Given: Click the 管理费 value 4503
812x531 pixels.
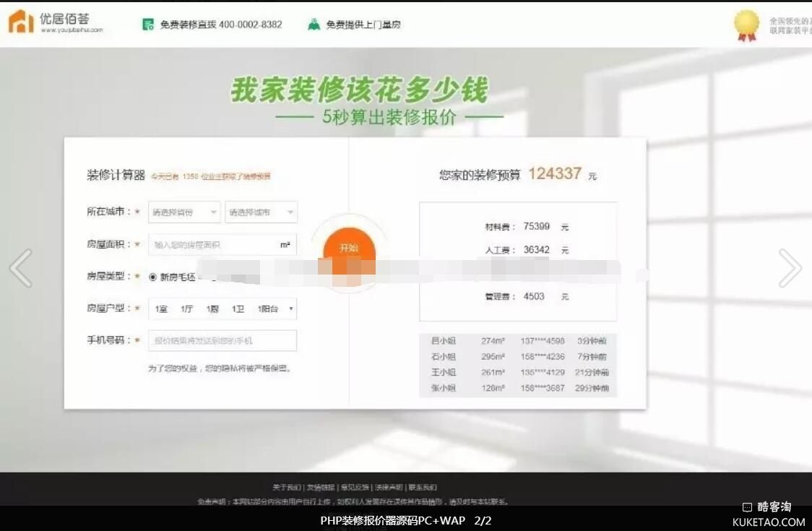Looking at the screenshot, I should coord(534,296).
